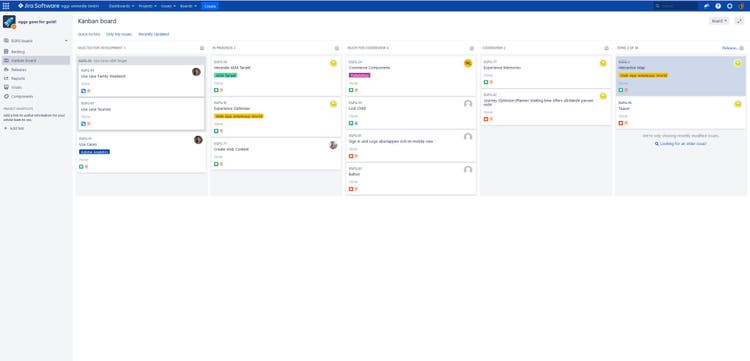The height and width of the screenshot is (361, 750).
Task: Toggle the Recently Updated quick filter
Action: tap(154, 34)
